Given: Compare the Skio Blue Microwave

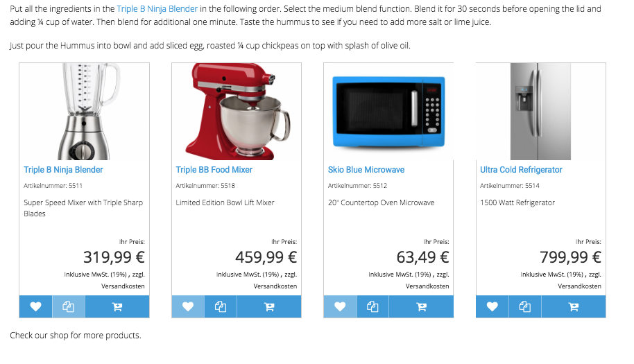Looking at the screenshot, I should [x=372, y=306].
